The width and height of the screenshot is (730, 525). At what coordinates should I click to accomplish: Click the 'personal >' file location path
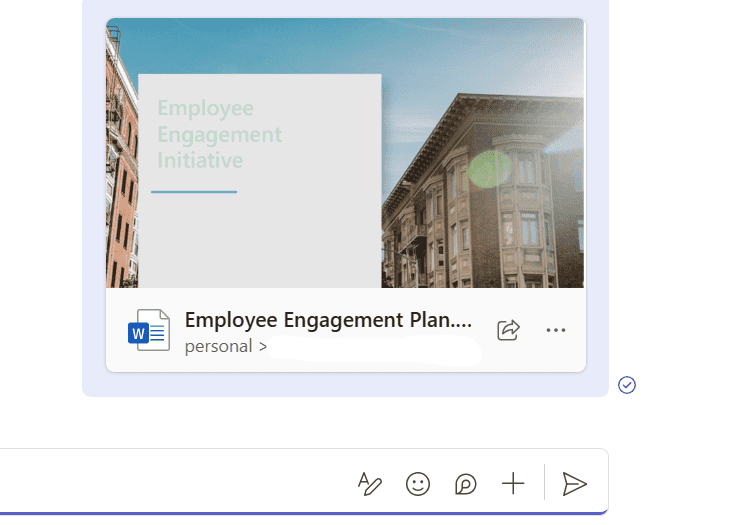pyautogui.click(x=226, y=347)
